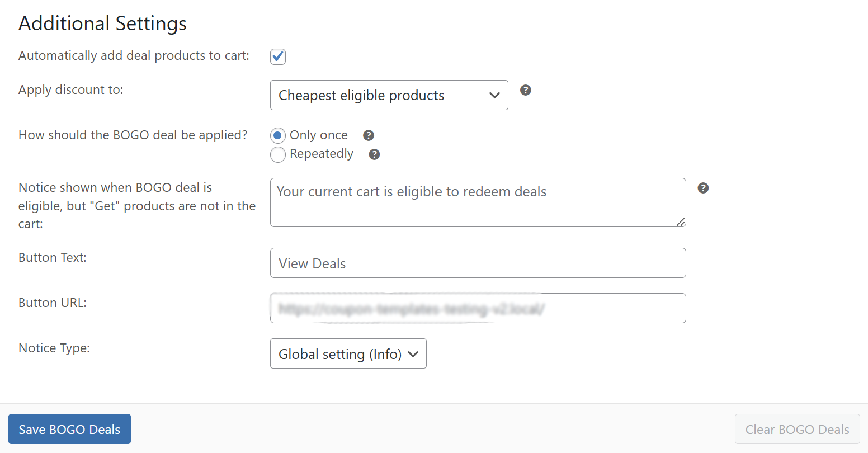Select the Repeatedly radio button
The width and height of the screenshot is (868, 453).
278,154
